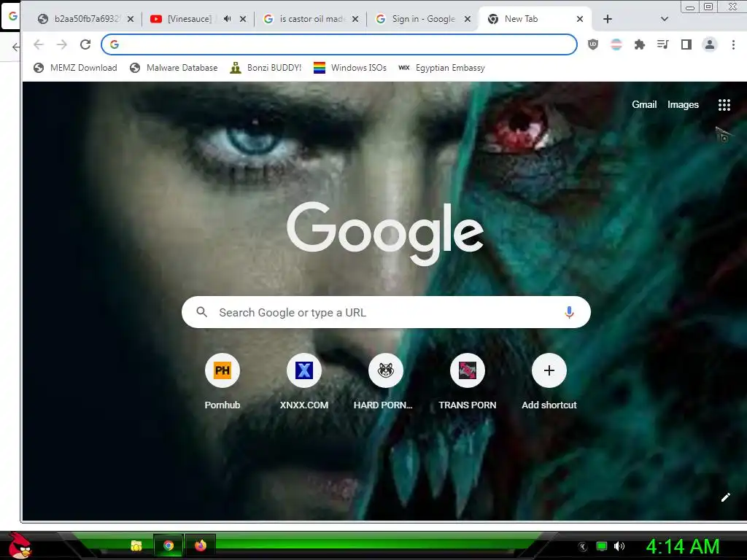Close the New Tab tab
The width and height of the screenshot is (747, 560).
click(x=580, y=19)
